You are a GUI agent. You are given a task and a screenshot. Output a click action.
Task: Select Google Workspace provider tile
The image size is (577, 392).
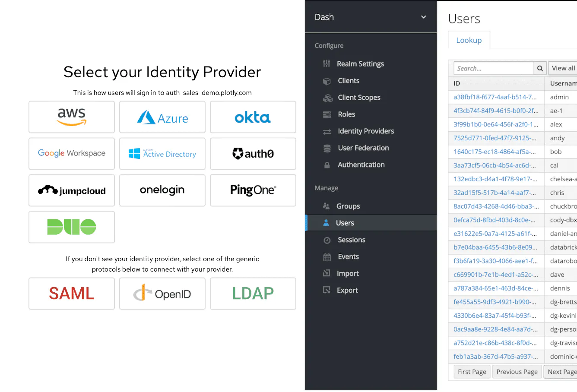[x=72, y=154]
